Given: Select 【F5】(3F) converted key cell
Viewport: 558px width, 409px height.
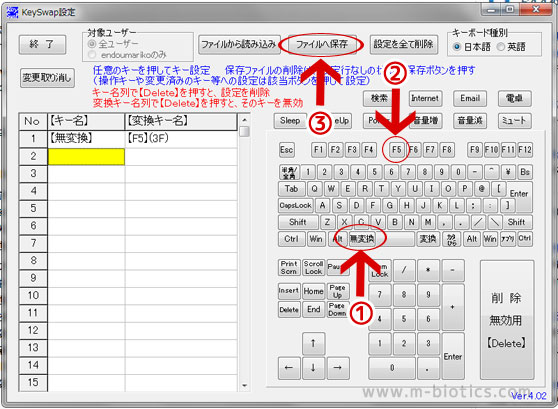Looking at the screenshot, I should (181, 138).
